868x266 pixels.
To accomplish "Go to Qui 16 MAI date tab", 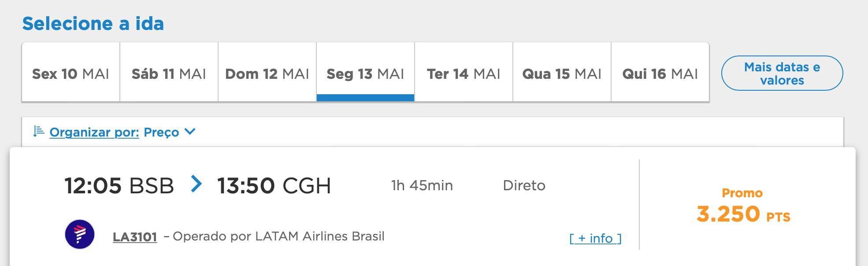I will 660,72.
